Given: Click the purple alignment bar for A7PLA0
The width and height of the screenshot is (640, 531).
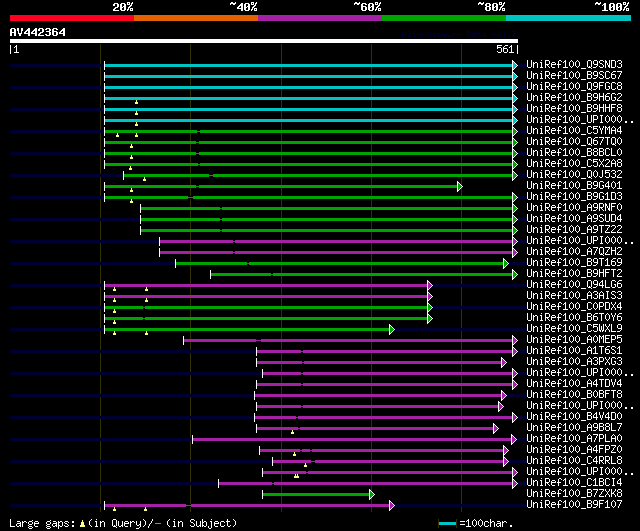Looking at the screenshot, I should 352,440.
